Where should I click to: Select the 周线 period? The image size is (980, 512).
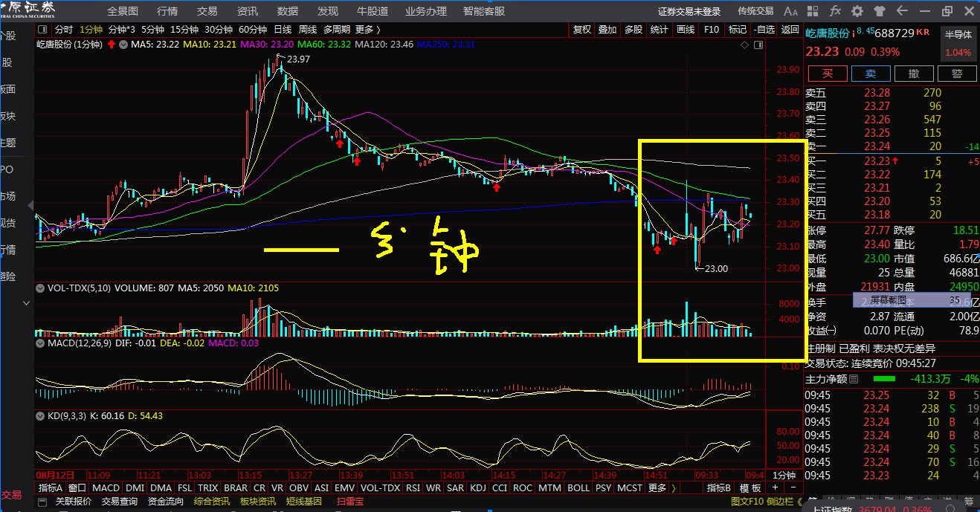click(308, 30)
